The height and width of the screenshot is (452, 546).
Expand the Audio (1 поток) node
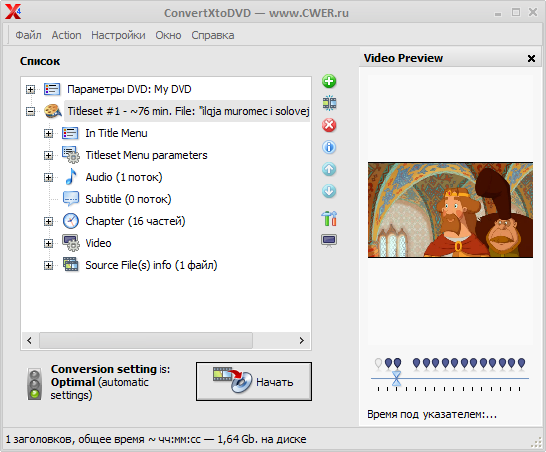tap(48, 178)
